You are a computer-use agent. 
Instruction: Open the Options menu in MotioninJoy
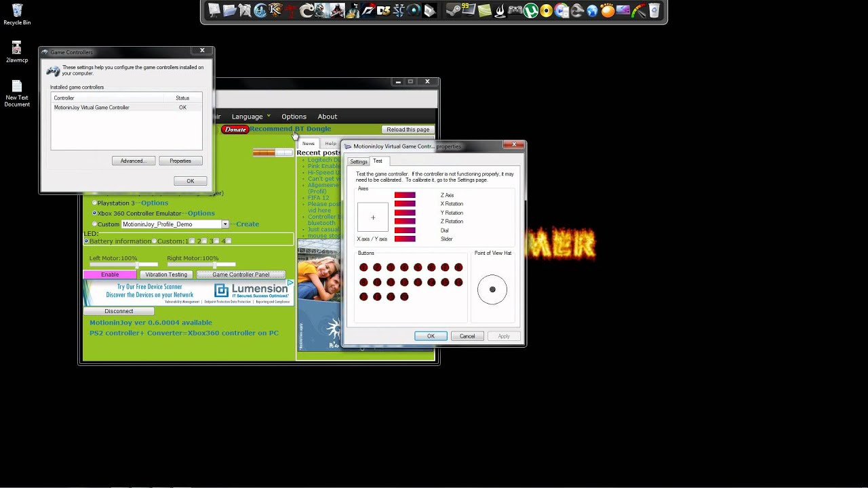(294, 117)
